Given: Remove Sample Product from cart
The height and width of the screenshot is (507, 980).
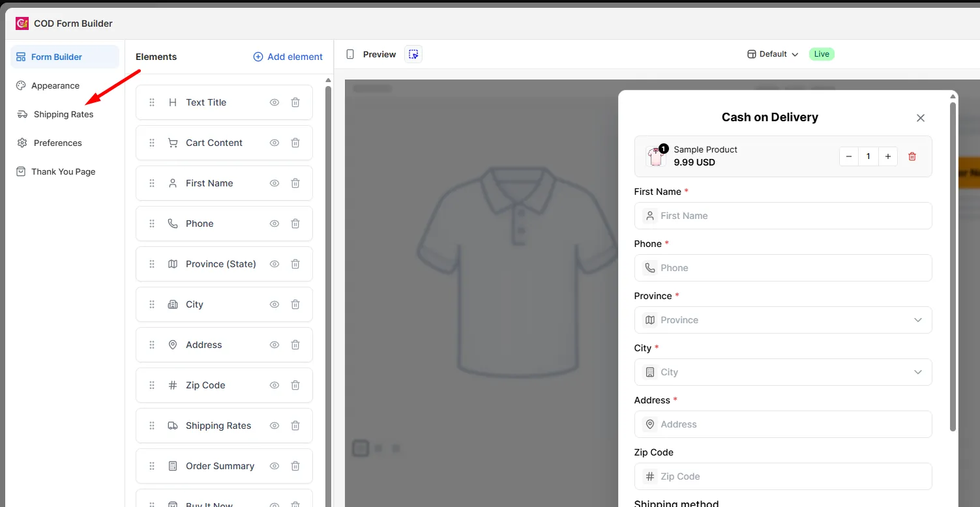Looking at the screenshot, I should 912,156.
